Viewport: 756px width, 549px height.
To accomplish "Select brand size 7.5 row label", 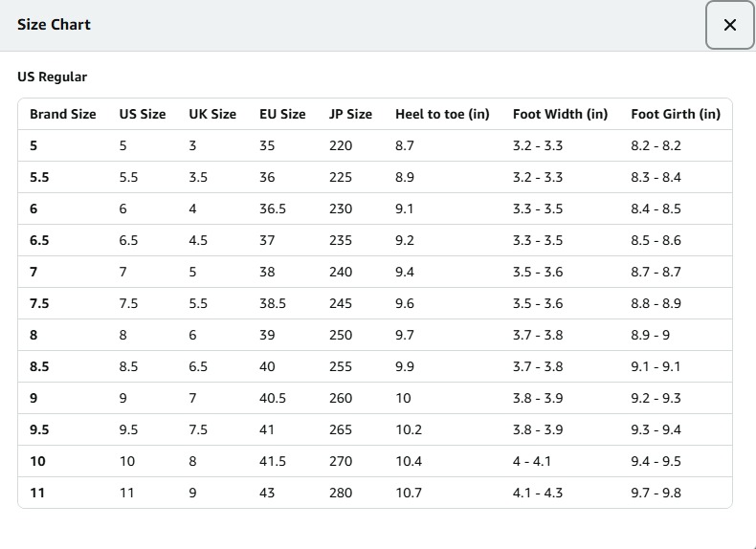I will [x=39, y=303].
